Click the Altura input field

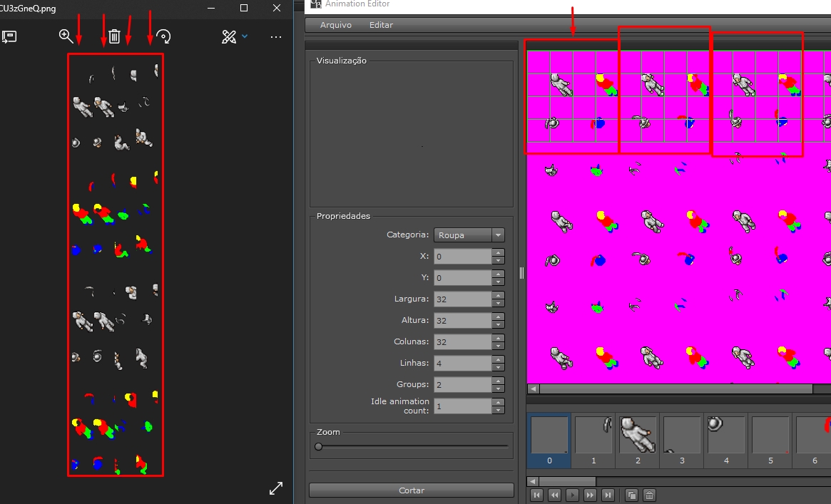(x=463, y=320)
